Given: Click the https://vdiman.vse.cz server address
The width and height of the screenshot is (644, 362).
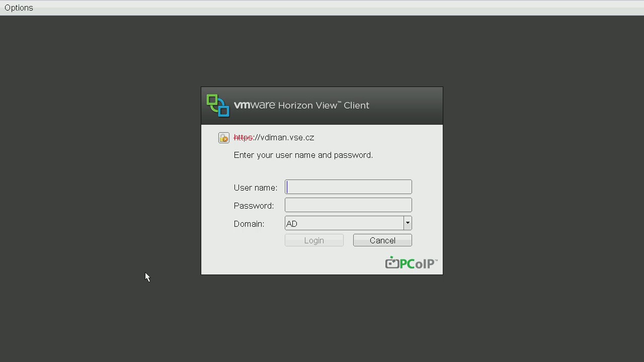Looking at the screenshot, I should [274, 137].
